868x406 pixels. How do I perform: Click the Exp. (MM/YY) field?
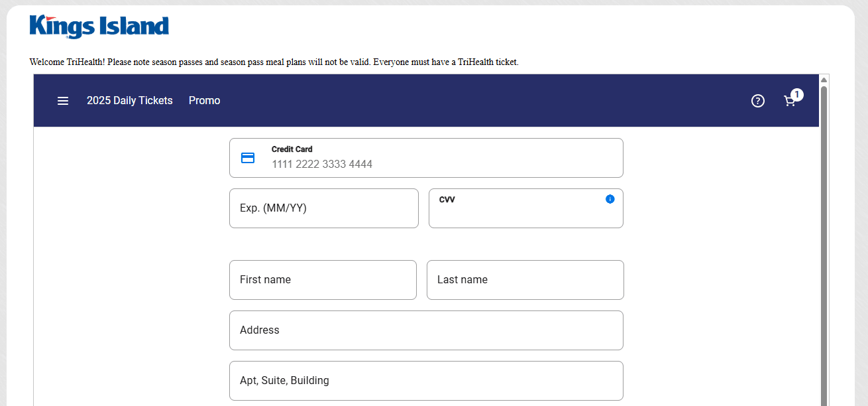[x=324, y=208]
